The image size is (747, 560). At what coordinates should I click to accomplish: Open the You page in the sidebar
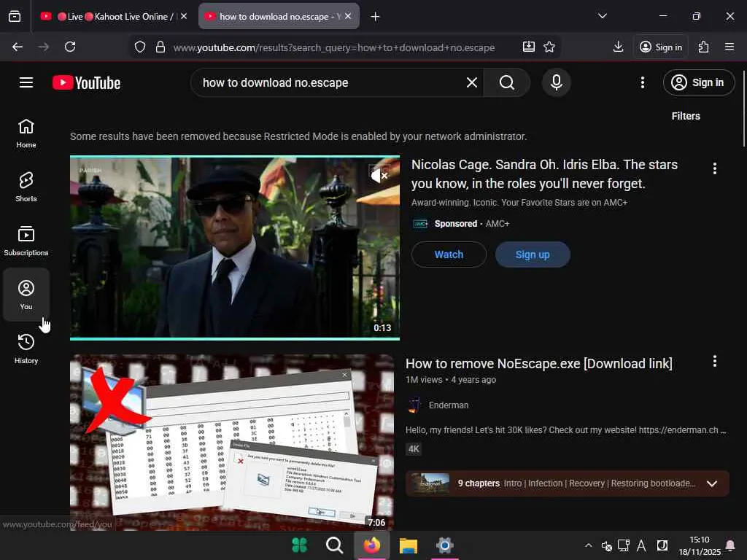point(26,295)
